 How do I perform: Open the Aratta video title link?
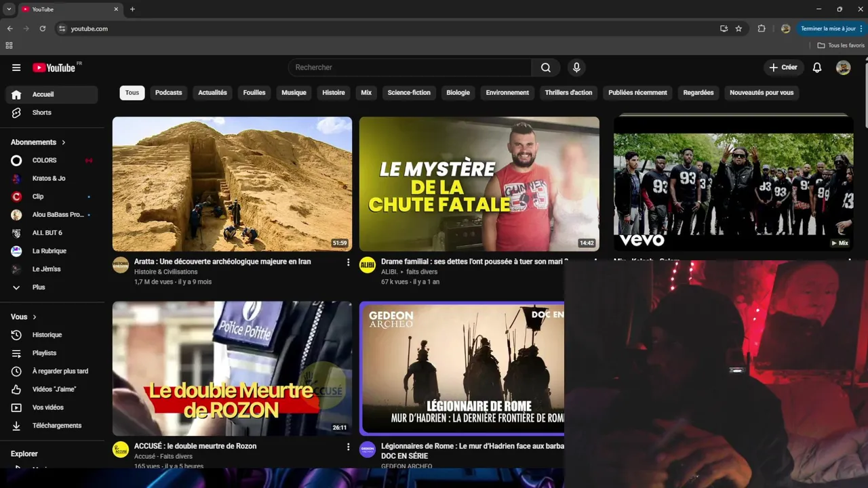pyautogui.click(x=222, y=262)
